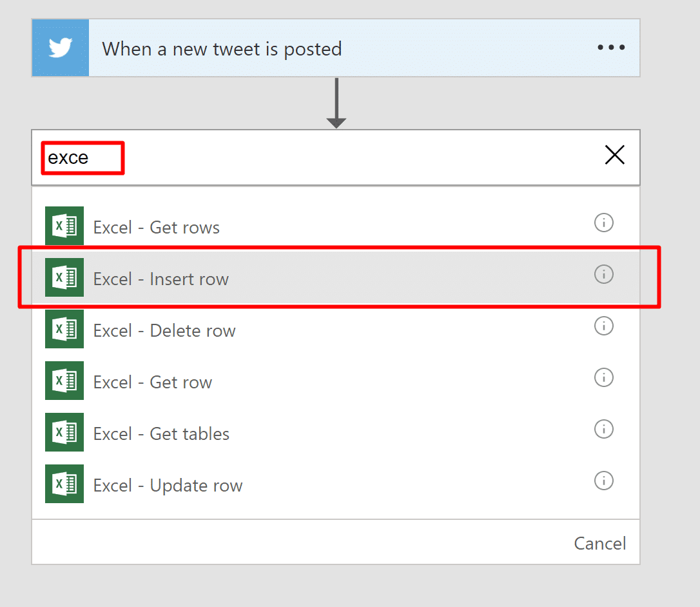Show info for Excel - Insert row
Screen dimensions: 700x607
[x=603, y=274]
